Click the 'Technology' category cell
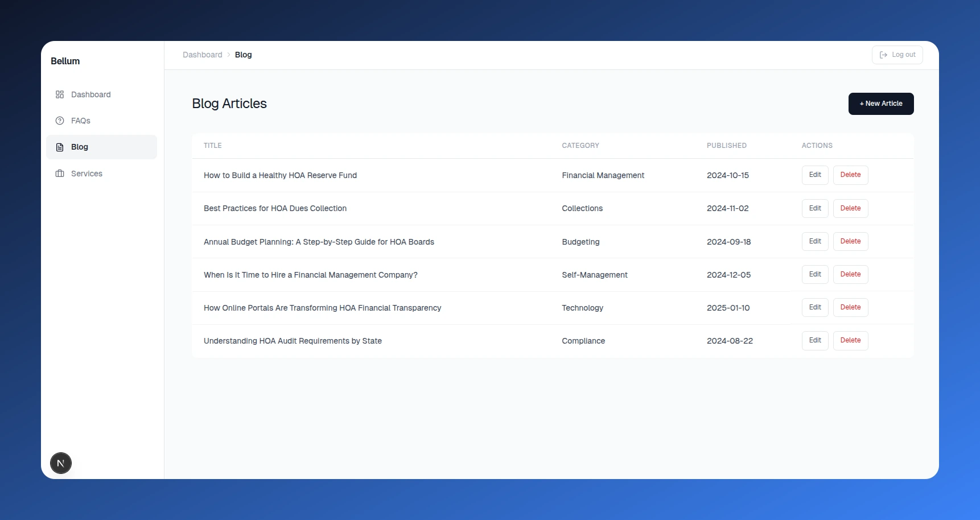This screenshot has height=520, width=980. [x=582, y=308]
